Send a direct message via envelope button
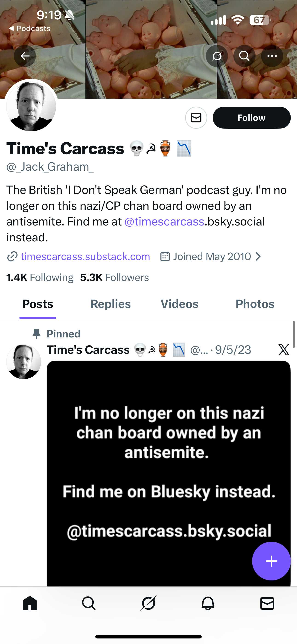Screen dimensions: 297x644 196,118
